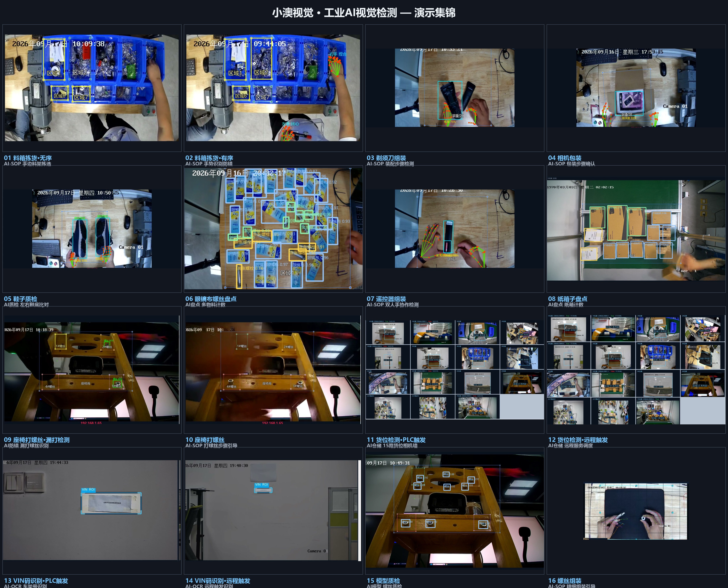
Task: Open the 09 座椅打螺丝·漏打检测 thumbnail
Action: (x=92, y=370)
